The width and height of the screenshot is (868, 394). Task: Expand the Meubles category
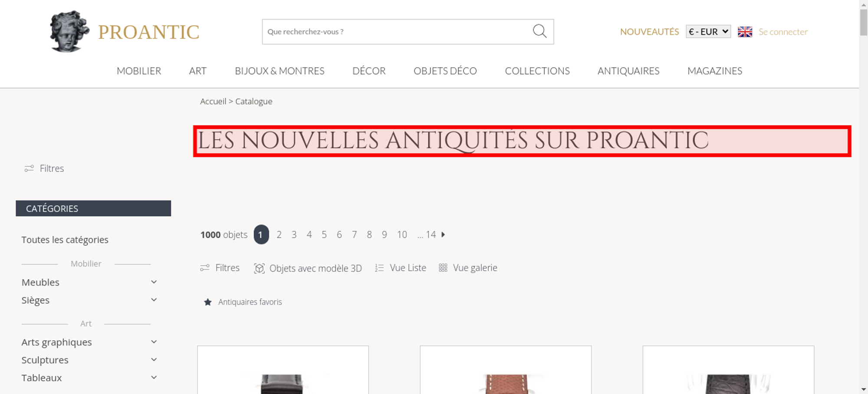point(154,282)
